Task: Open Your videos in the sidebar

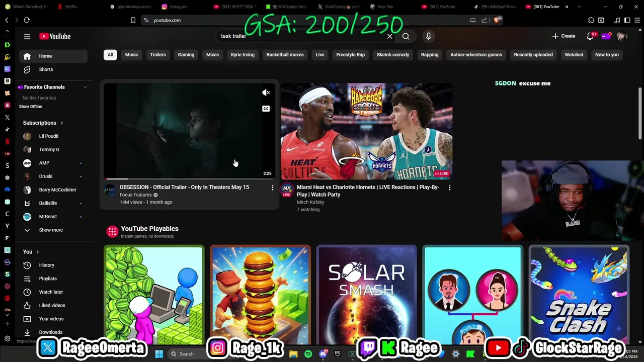Action: [x=53, y=319]
